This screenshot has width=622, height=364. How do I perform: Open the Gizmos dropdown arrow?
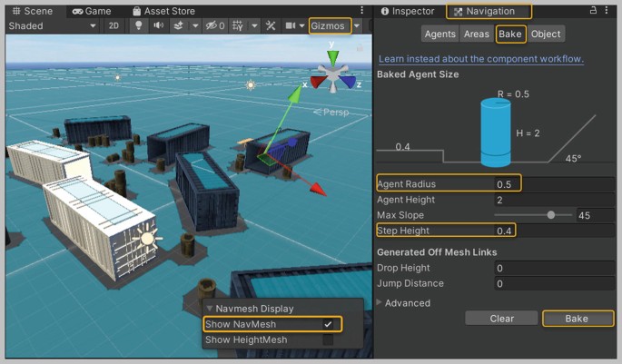(x=357, y=26)
